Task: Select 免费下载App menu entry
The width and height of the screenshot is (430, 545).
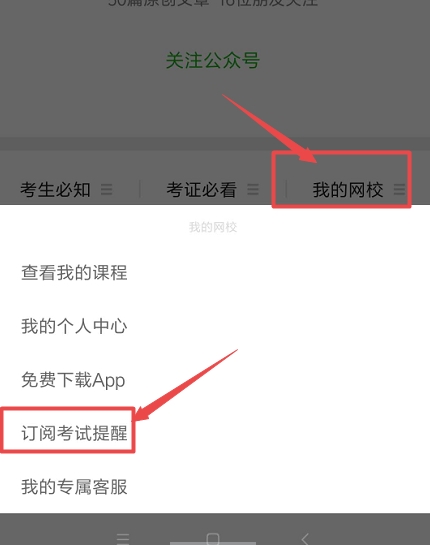Action: (x=73, y=380)
